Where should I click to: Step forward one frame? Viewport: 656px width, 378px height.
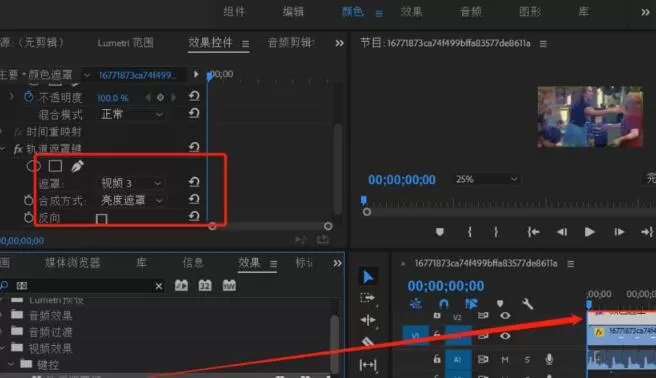tap(619, 232)
